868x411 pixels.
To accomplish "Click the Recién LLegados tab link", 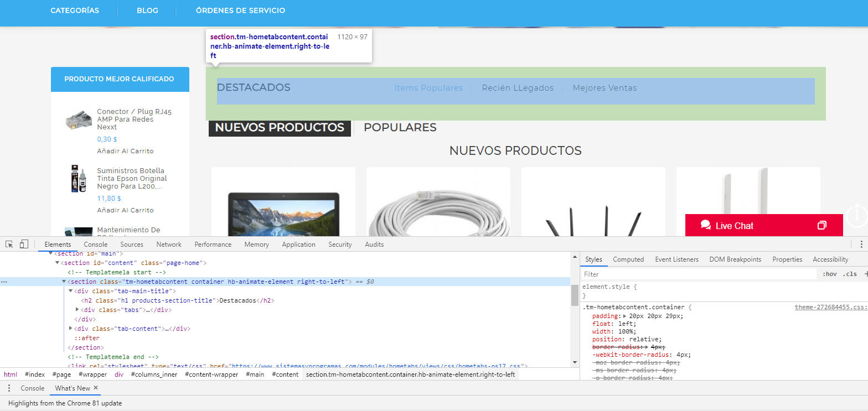I will [x=518, y=88].
